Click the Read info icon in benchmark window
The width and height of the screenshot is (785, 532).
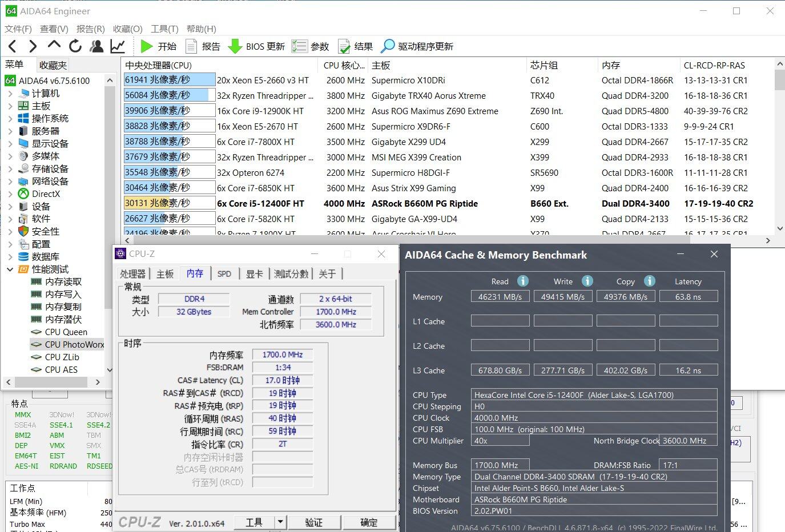[x=522, y=281]
